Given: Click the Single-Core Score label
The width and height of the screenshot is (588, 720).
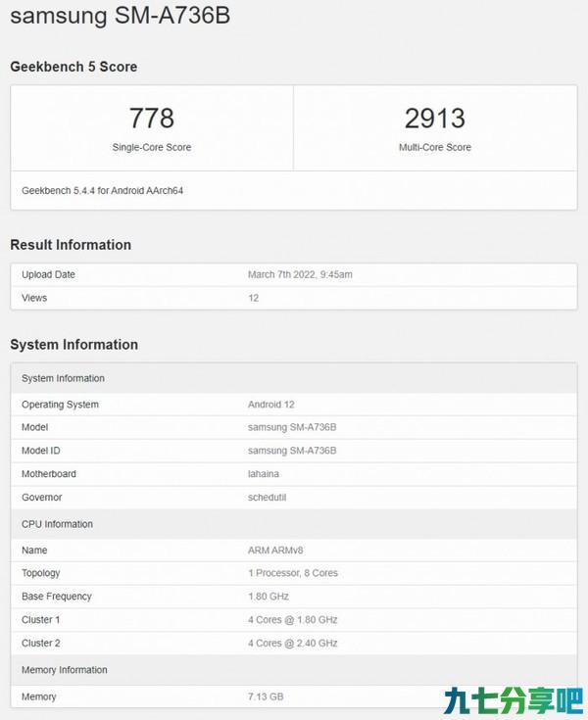Looking at the screenshot, I should pos(152,147).
